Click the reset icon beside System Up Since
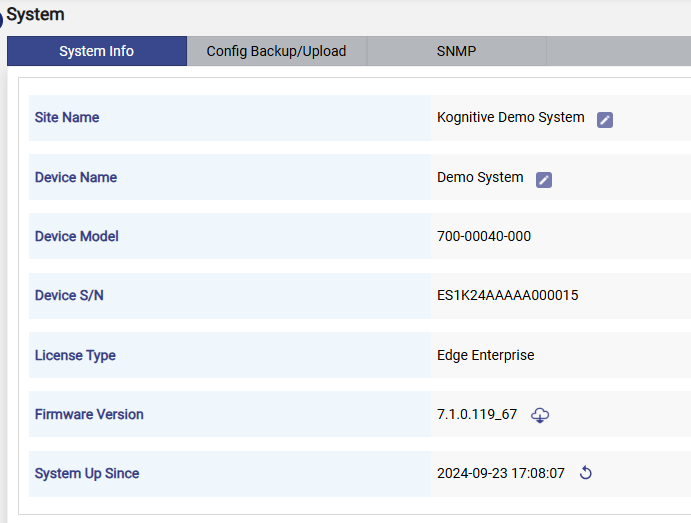 pos(586,473)
